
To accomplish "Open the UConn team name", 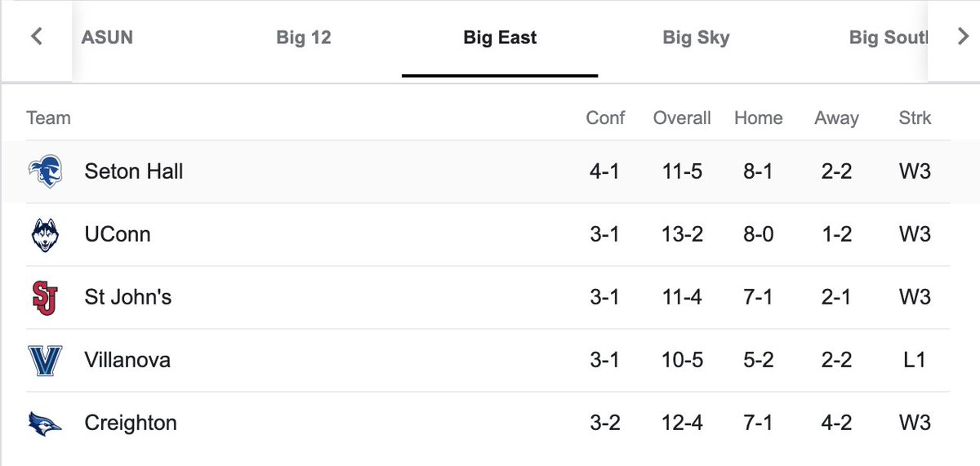I will pos(118,235).
